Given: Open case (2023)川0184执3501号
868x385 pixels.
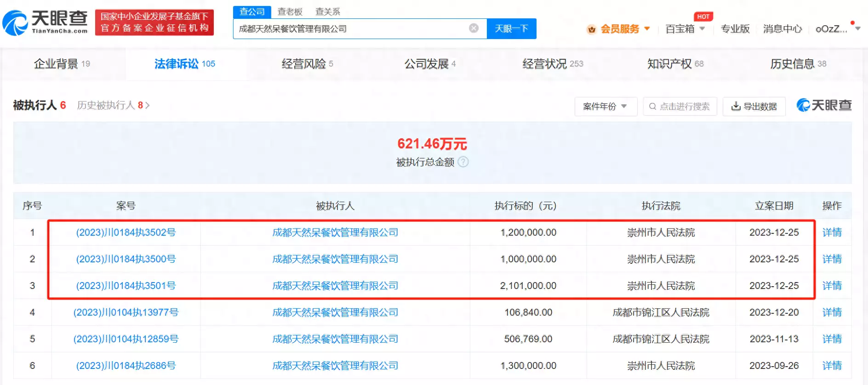Looking at the screenshot, I should click(126, 286).
